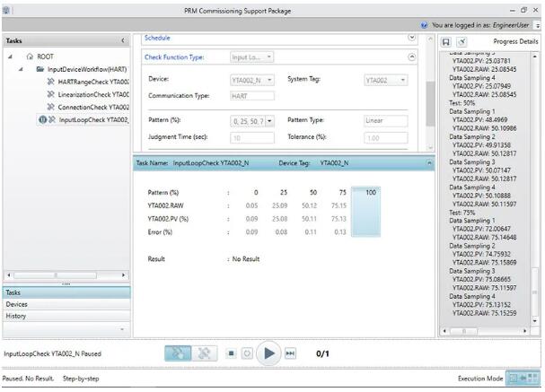This screenshot has height=392, width=545.
Task: Open the Pattern (%) dropdown arrow
Action: (x=269, y=121)
